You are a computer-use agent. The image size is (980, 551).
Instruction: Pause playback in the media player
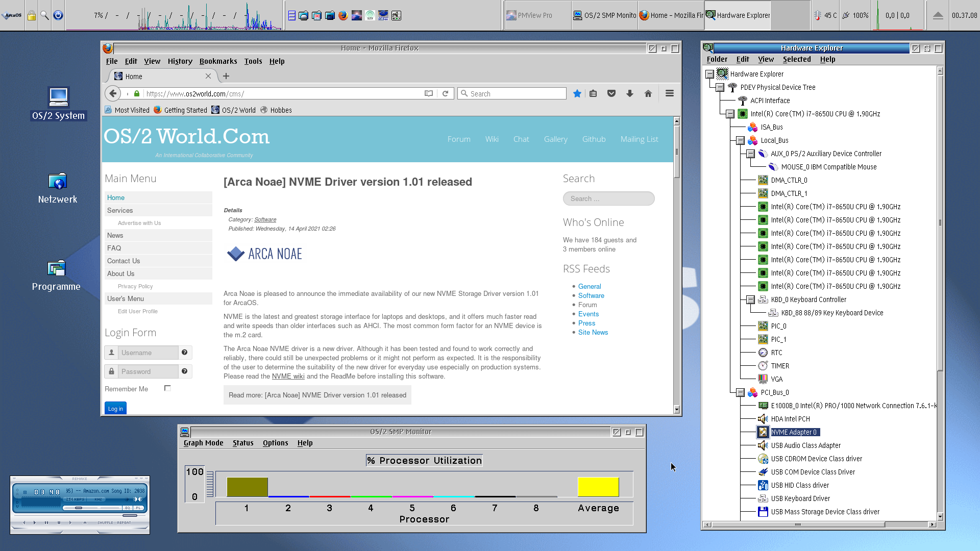[46, 523]
